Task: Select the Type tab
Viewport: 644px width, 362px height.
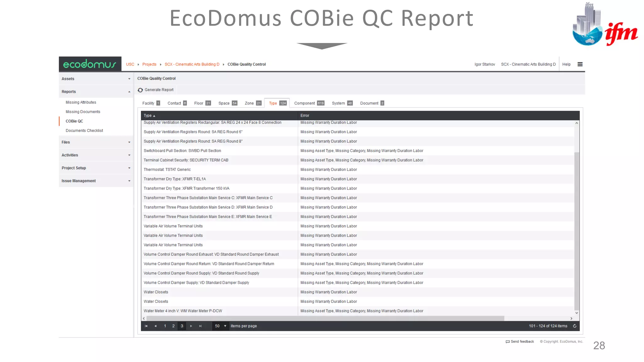Action: 277,103
